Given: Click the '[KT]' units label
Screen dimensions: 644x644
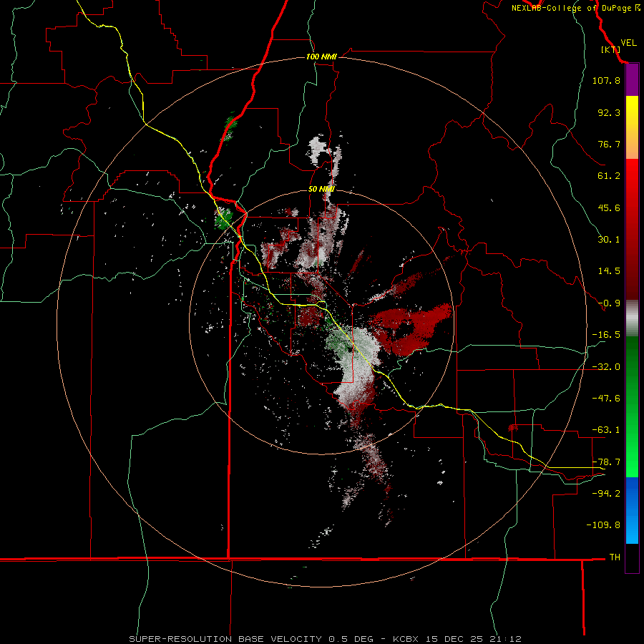Looking at the screenshot, I should (x=611, y=49).
